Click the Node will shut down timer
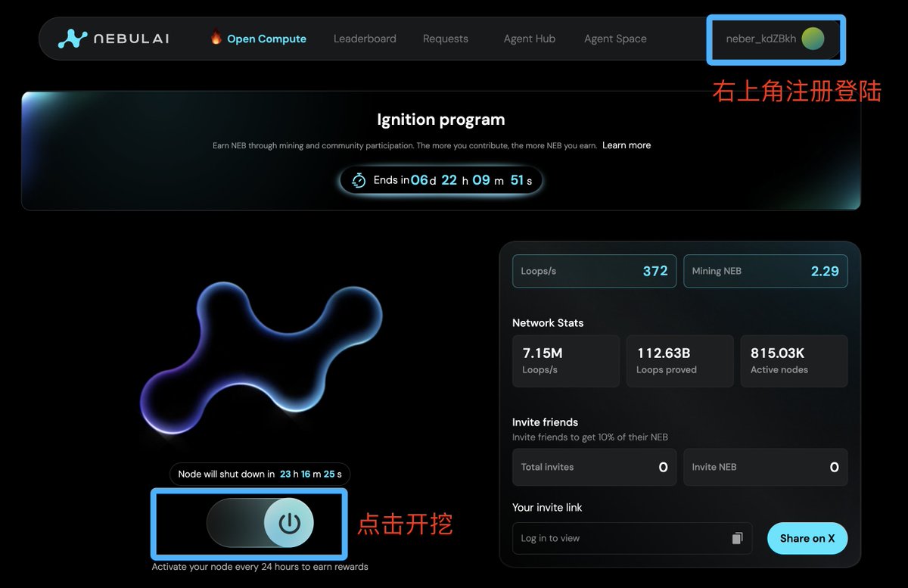 [x=260, y=474]
